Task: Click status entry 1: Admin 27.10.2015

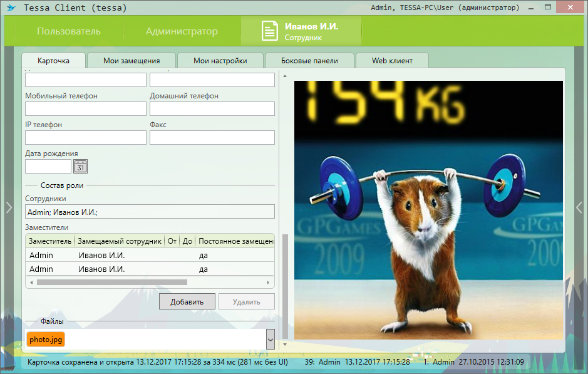Action: [473, 362]
